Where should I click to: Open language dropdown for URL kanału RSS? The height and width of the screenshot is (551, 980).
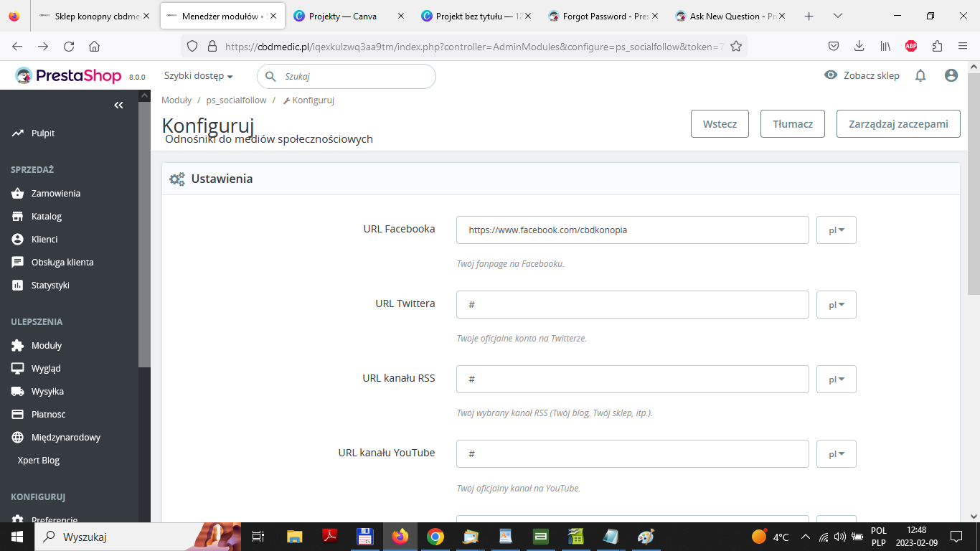[837, 379]
